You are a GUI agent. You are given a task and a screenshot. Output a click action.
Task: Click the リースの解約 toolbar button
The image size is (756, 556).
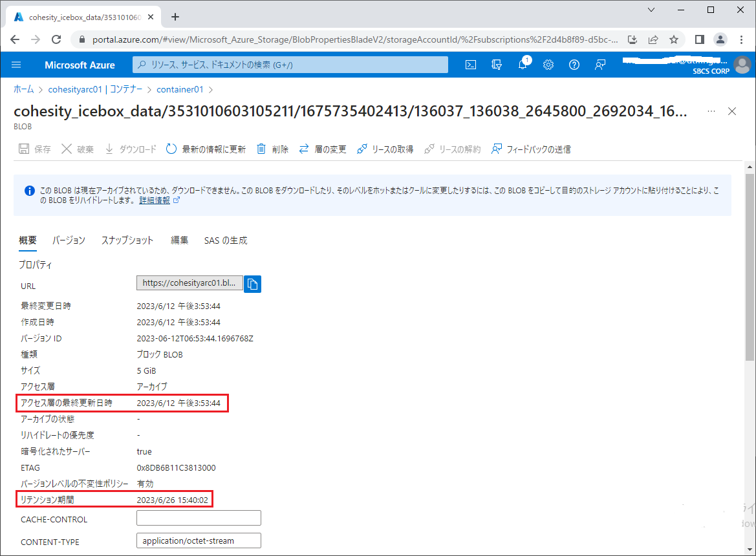coord(452,149)
